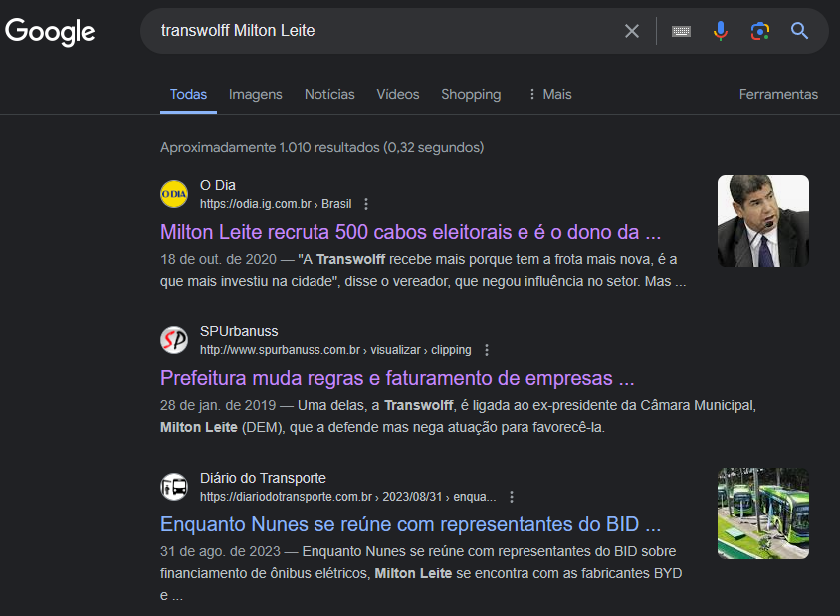This screenshot has height=616, width=840.
Task: Switch to the Imagens tab
Action: point(256,95)
